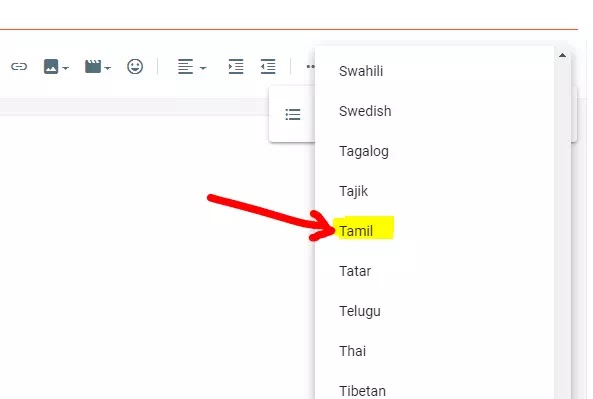
Task: Click the scrollbar up arrow
Action: point(562,55)
